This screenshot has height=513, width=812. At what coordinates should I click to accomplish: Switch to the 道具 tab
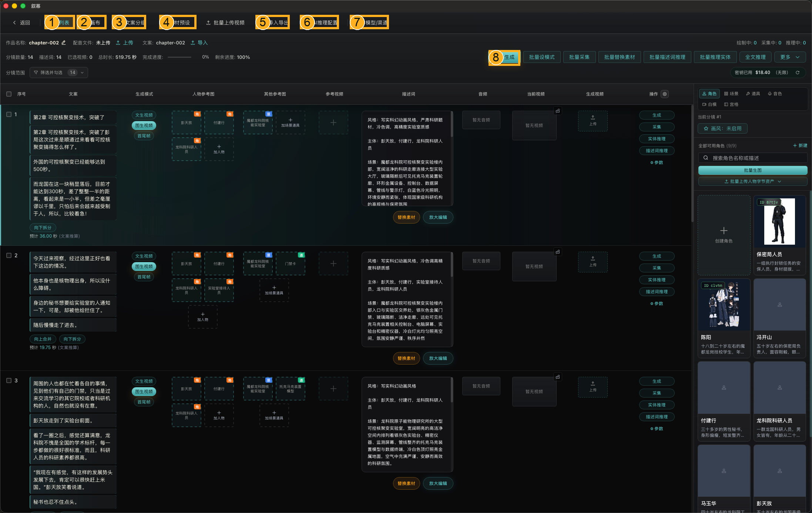point(753,94)
